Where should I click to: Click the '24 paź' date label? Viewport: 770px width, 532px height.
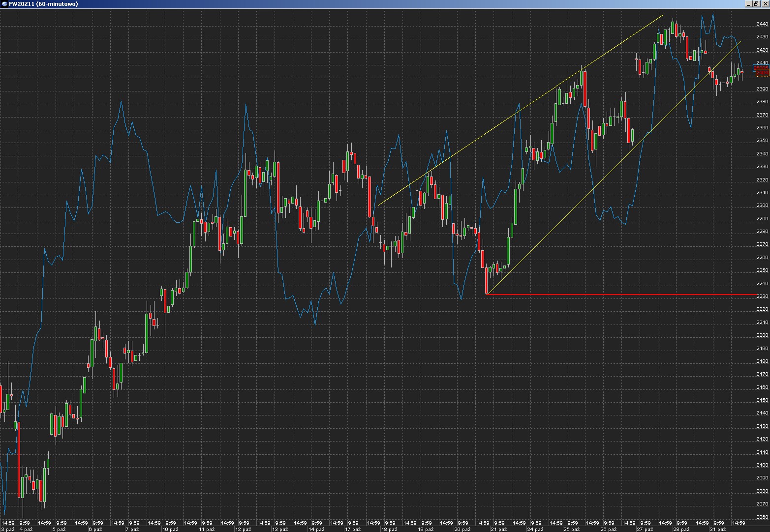pos(536,529)
